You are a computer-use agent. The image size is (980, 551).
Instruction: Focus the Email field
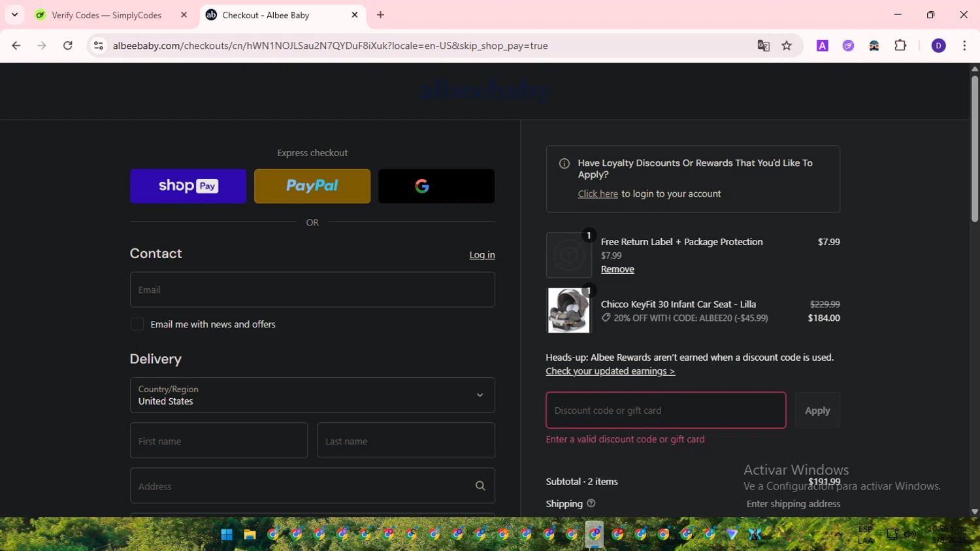[312, 290]
